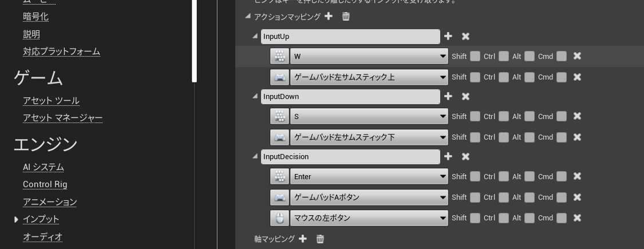Add a new action mapping with plus icon
This screenshot has width=644, height=249.
coord(328,16)
